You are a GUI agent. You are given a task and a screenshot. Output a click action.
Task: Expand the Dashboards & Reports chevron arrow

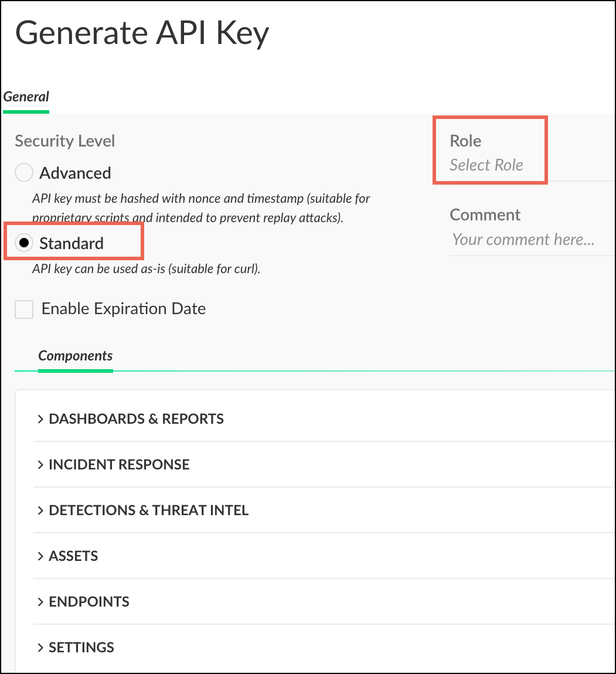pos(40,419)
